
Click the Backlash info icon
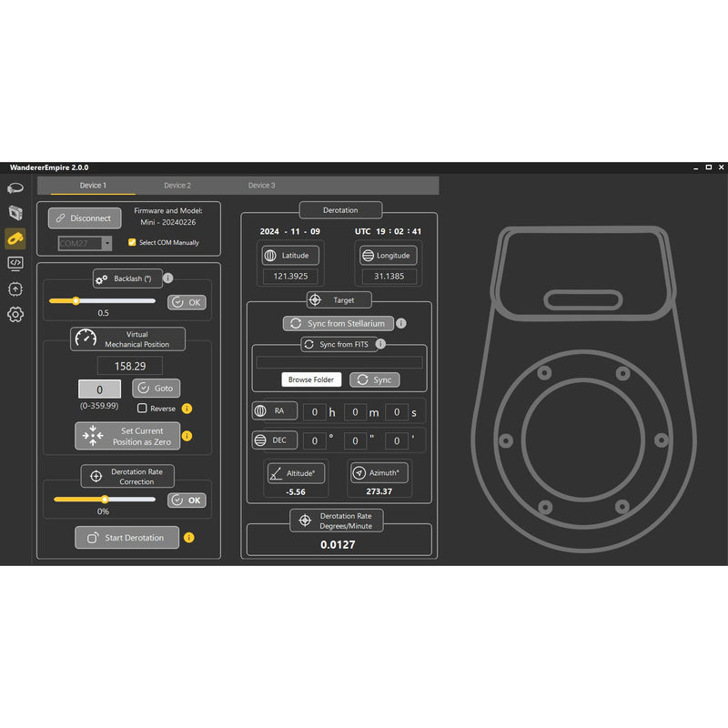168,278
